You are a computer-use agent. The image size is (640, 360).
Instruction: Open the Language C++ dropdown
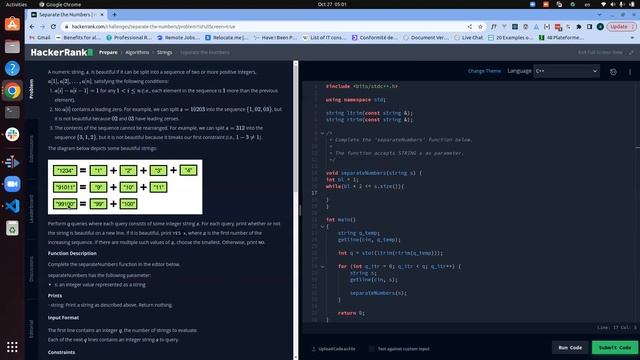point(566,71)
